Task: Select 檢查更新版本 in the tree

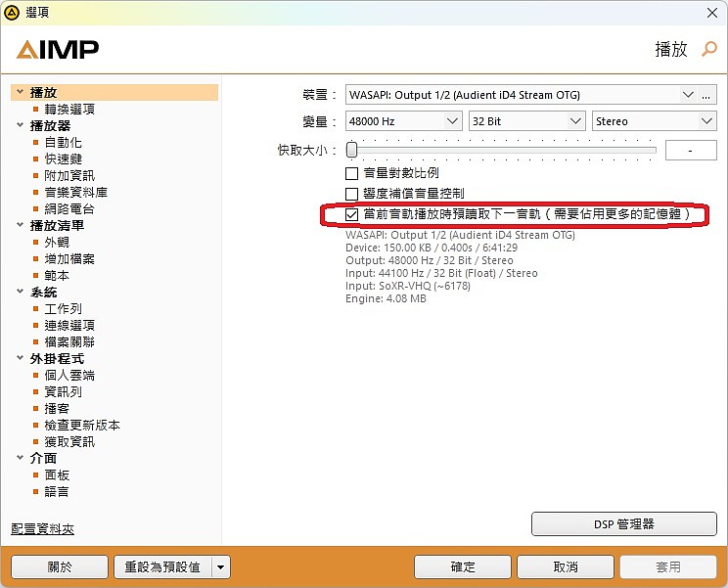Action: point(82,426)
